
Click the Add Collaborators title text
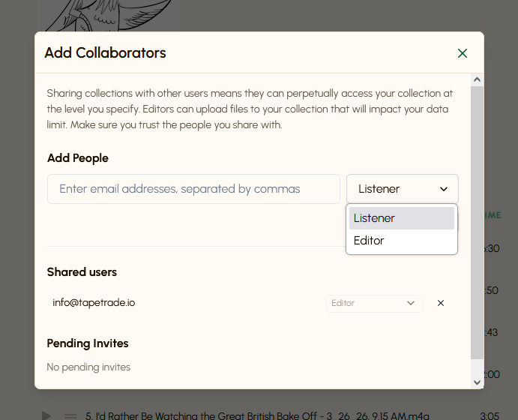[x=105, y=52]
